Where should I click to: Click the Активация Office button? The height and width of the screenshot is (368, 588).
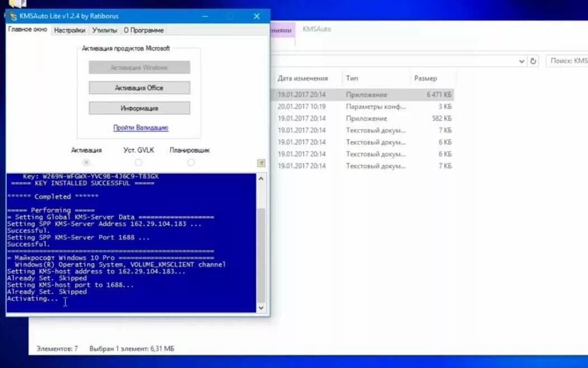tap(139, 88)
